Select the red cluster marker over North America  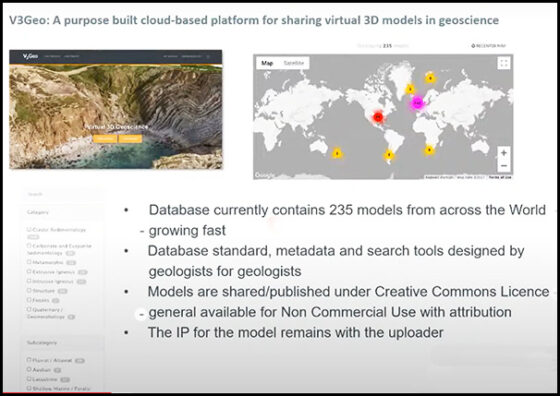tap(378, 117)
